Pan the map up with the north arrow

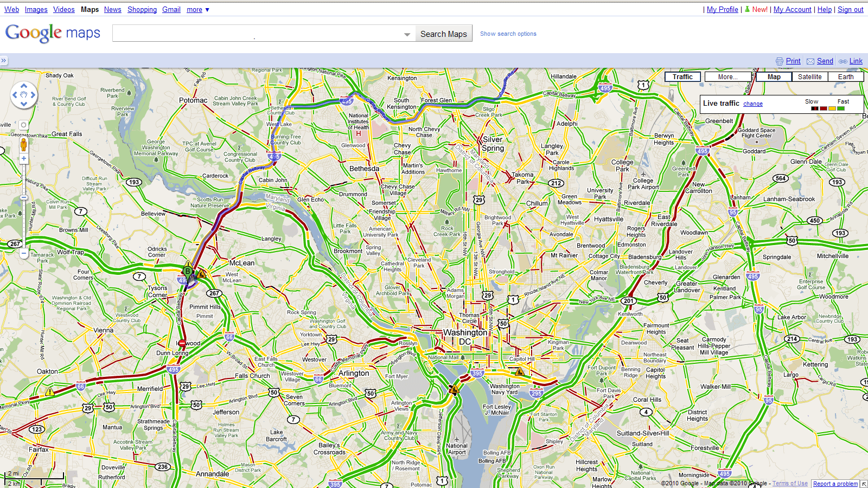click(24, 86)
